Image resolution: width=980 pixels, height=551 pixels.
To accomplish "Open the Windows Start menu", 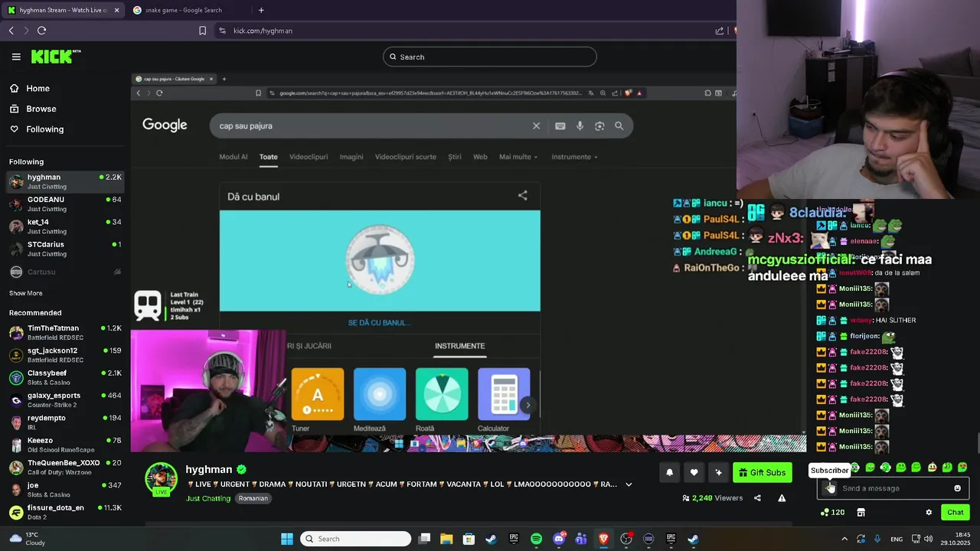I will 287,539.
